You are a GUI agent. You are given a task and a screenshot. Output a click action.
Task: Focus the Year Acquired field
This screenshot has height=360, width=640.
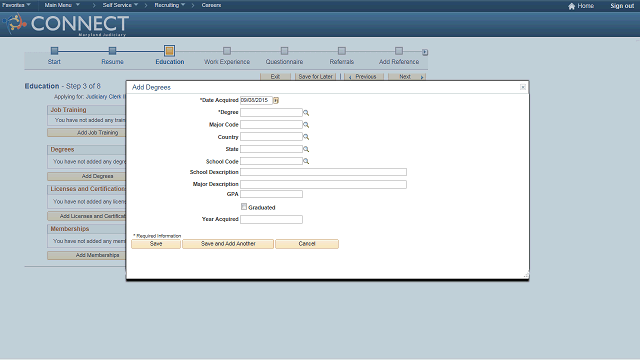point(271,220)
